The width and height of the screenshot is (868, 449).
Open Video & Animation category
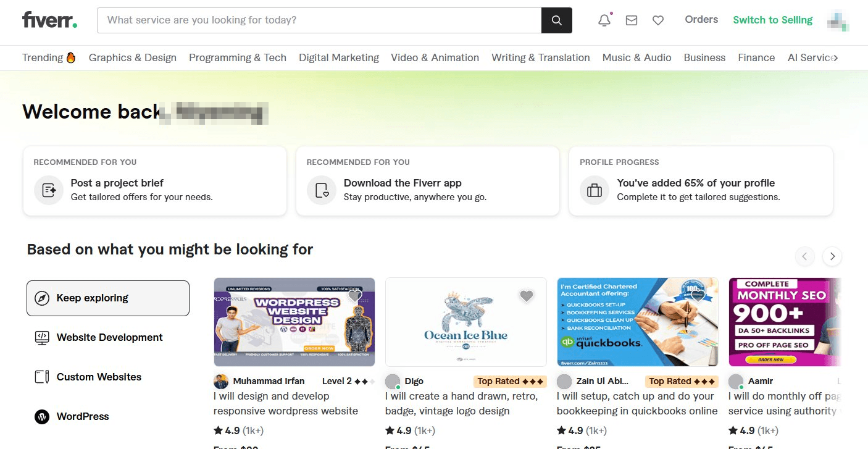coord(435,57)
